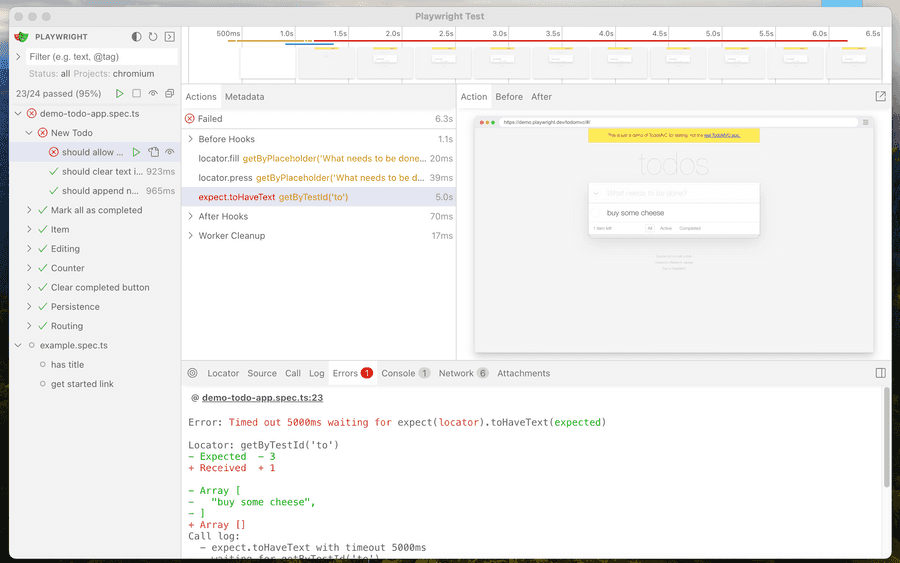This screenshot has width=900, height=563.
Task: Select the locator.fill action row
Action: point(319,158)
